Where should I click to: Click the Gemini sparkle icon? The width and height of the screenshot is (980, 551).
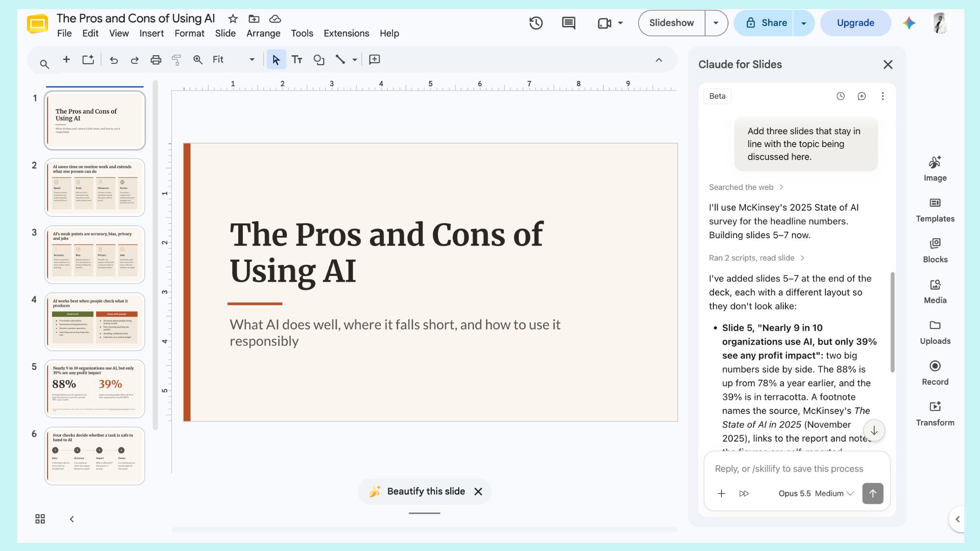[x=909, y=23]
